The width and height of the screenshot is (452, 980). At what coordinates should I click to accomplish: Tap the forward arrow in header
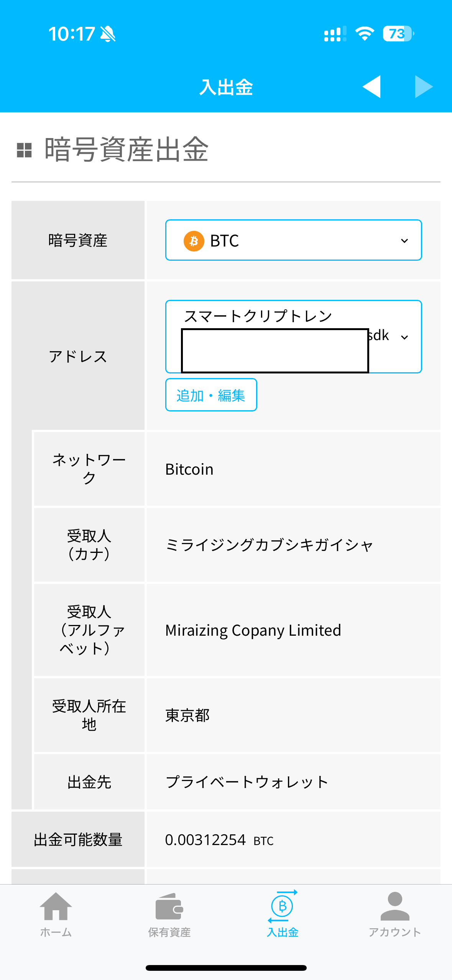tap(424, 87)
